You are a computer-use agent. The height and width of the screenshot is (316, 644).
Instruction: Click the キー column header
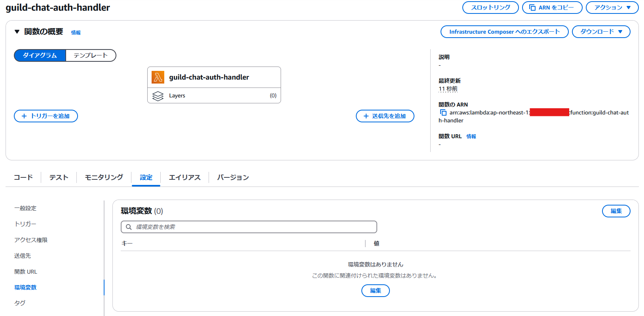127,244
